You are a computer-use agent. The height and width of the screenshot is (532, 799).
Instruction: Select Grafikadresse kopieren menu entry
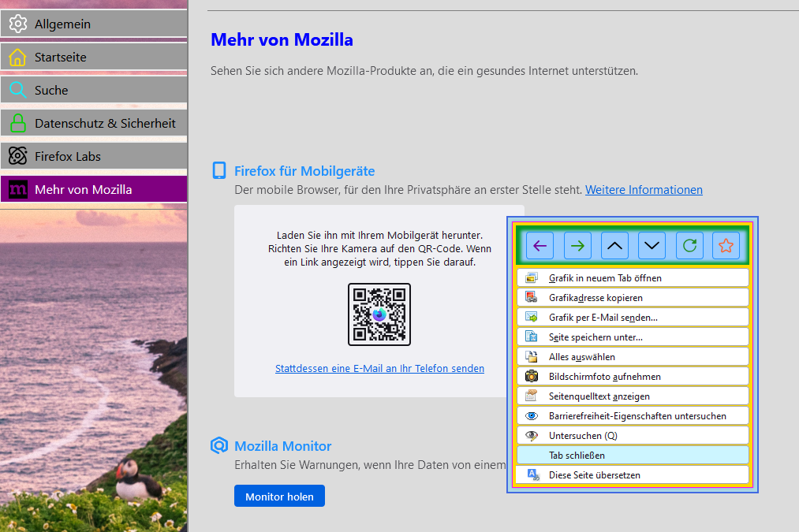click(633, 297)
